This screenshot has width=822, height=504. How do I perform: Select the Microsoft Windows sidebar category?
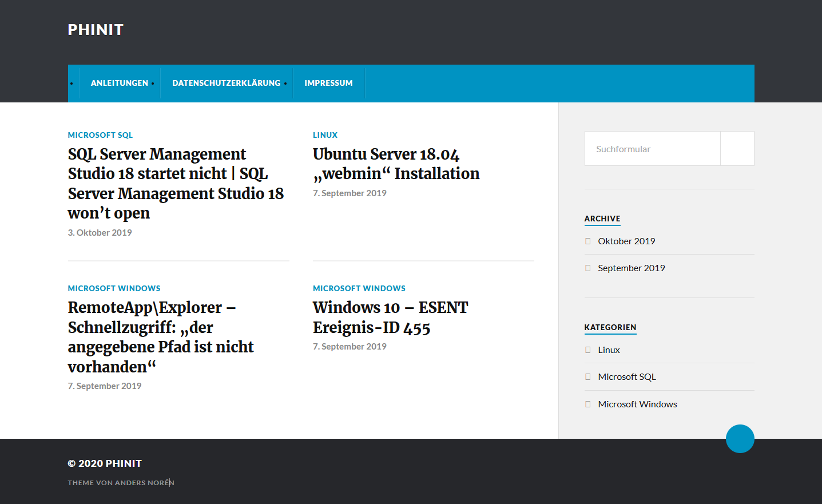pos(637,404)
